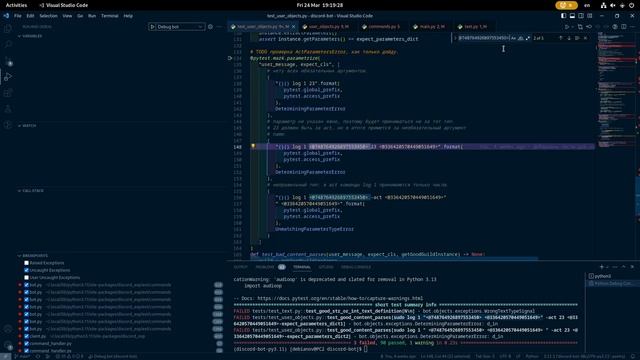Screen dimensions: 640x360
Task: Click Debug bot status bar item
Action: [x=113, y=356]
